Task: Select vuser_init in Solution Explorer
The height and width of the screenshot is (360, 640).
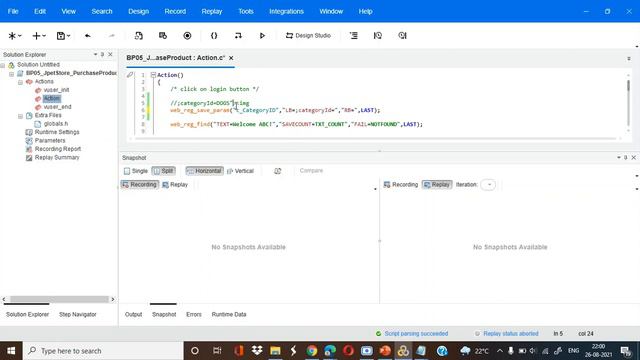Action: [56, 90]
